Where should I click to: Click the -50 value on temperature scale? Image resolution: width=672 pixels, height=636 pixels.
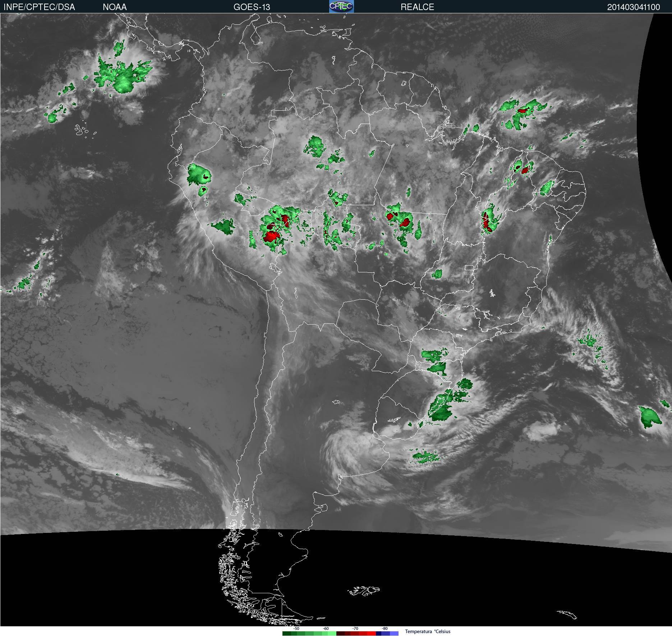(x=296, y=628)
